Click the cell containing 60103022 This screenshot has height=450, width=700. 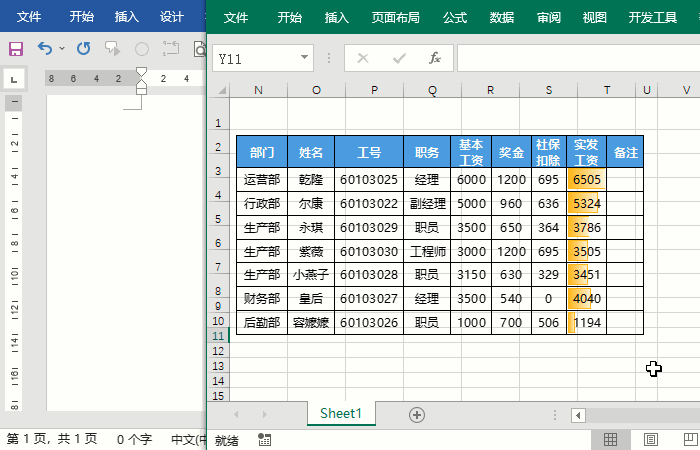(x=369, y=204)
